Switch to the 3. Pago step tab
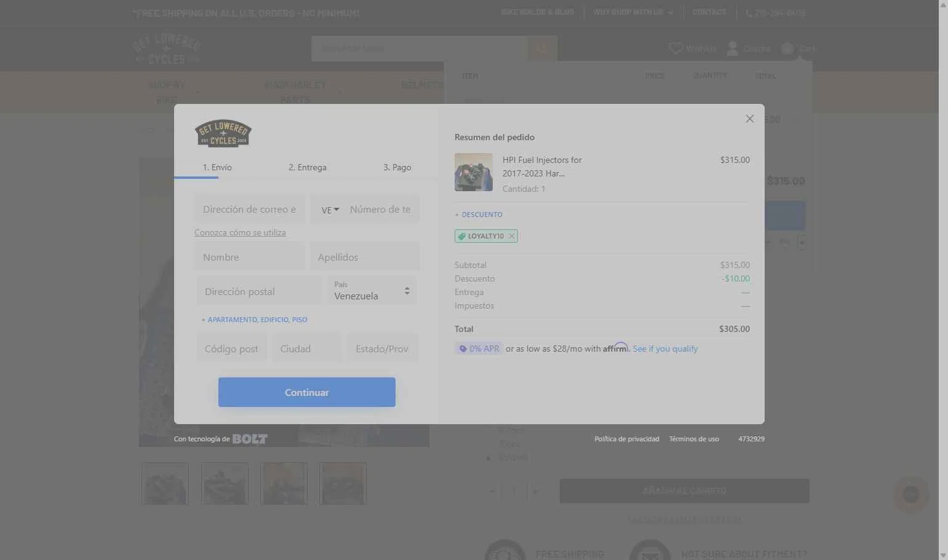The image size is (948, 560). click(x=397, y=167)
